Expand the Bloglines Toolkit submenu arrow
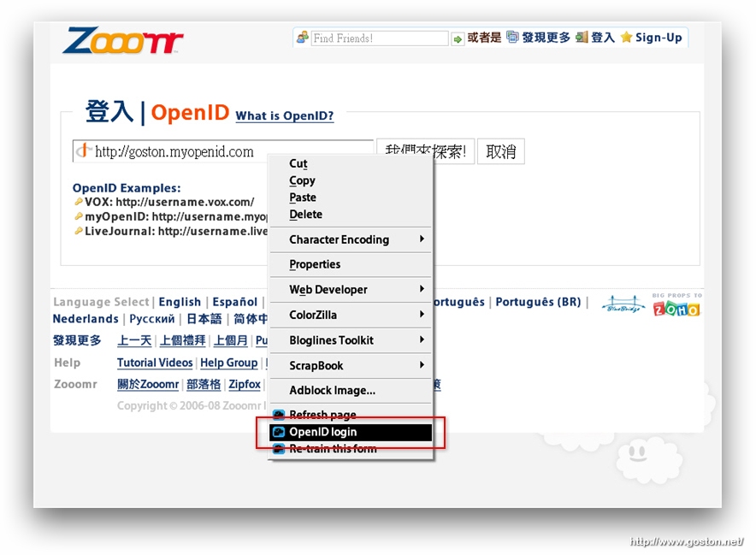Screen dimensions: 756x555 (x=422, y=339)
